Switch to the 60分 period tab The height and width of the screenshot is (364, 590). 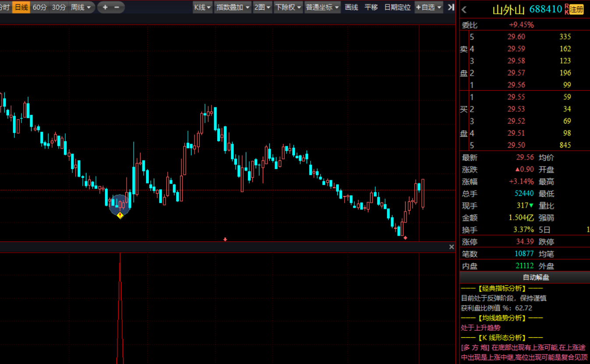pyautogui.click(x=39, y=7)
